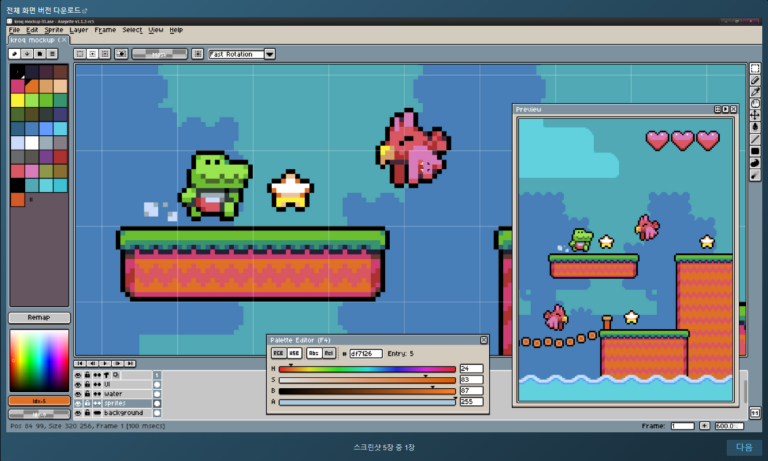Select the Pencil tool in right toolbar

pyautogui.click(x=755, y=80)
